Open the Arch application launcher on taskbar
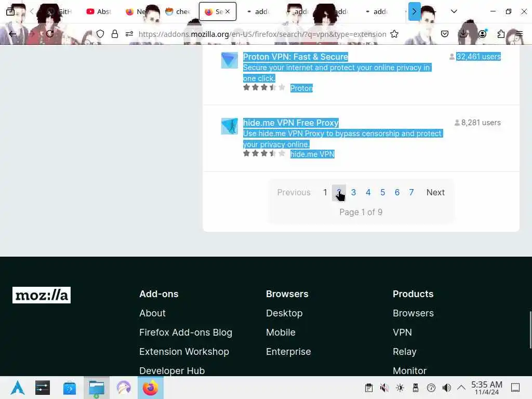Screen dimensions: 532x399 [18, 388]
